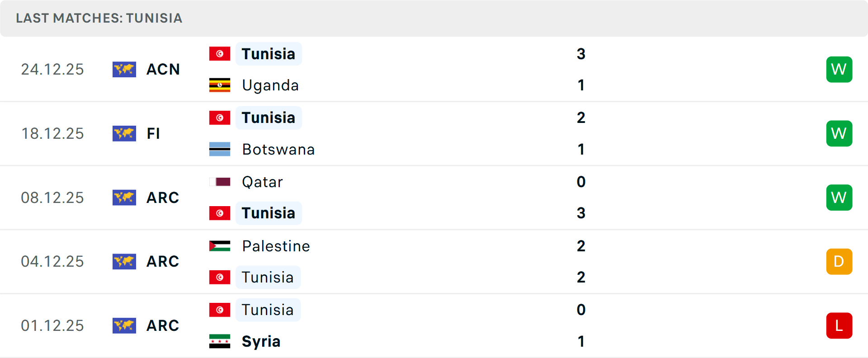Image resolution: width=868 pixels, height=358 pixels.
Task: Click the Uganda flag icon
Action: click(x=220, y=85)
